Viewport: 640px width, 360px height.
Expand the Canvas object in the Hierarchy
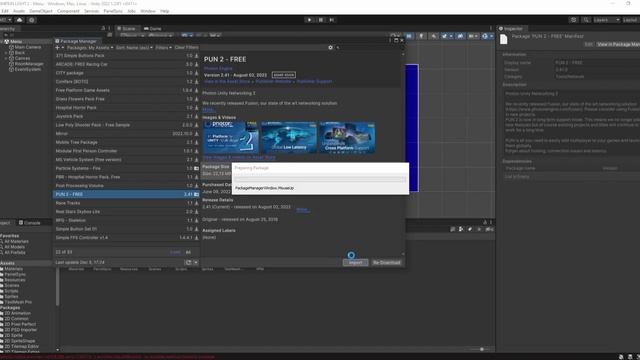(6, 58)
